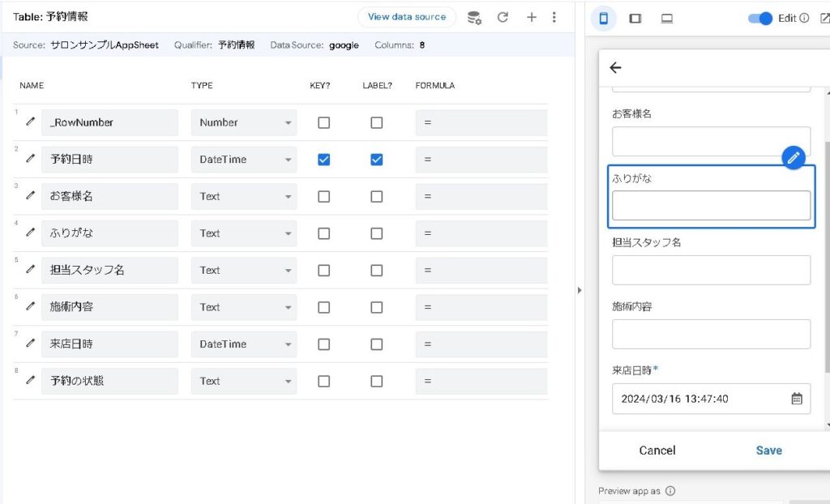Click the View data source button

tap(406, 17)
